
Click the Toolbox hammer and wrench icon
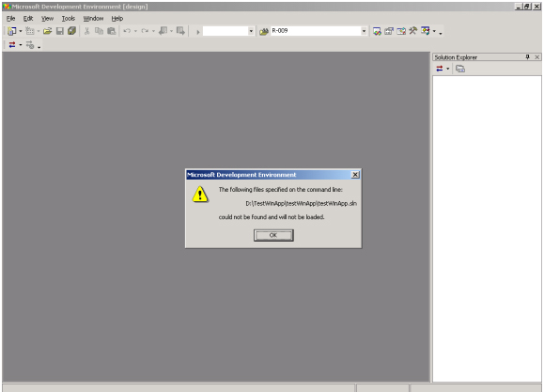(412, 31)
